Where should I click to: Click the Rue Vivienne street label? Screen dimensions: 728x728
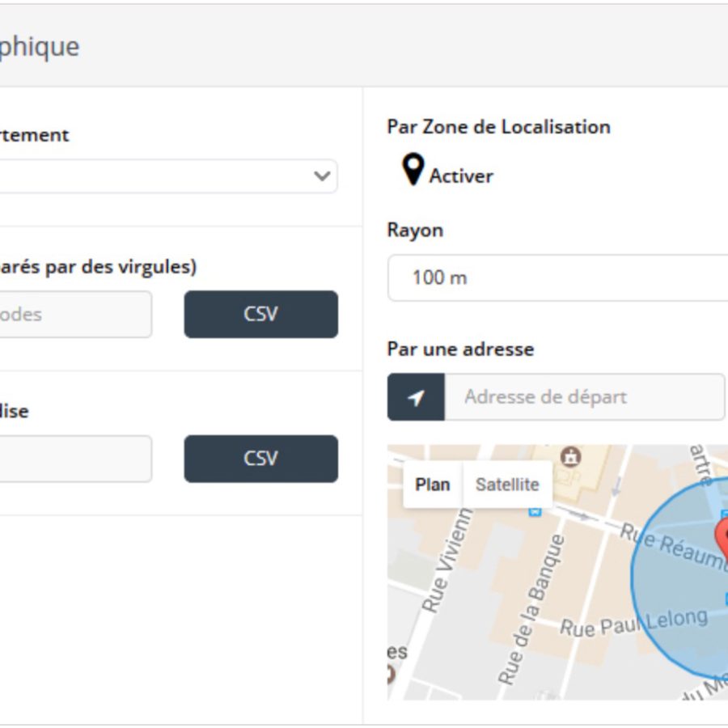(x=447, y=558)
